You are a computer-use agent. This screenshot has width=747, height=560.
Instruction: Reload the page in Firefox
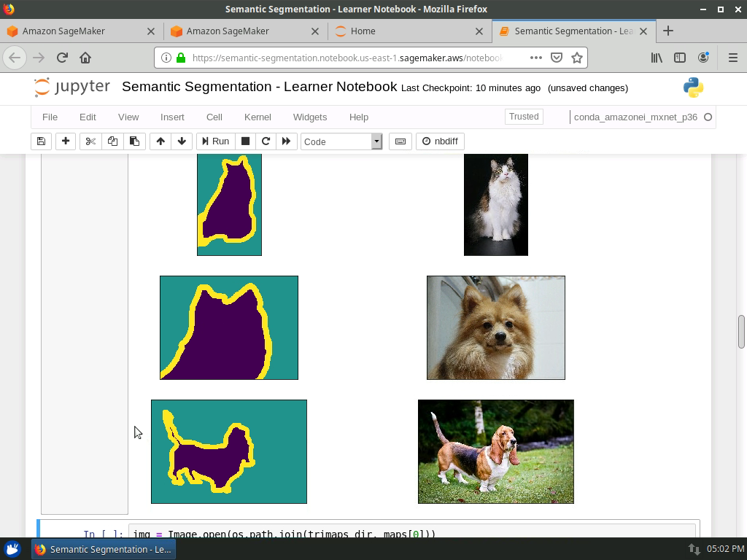click(x=62, y=58)
